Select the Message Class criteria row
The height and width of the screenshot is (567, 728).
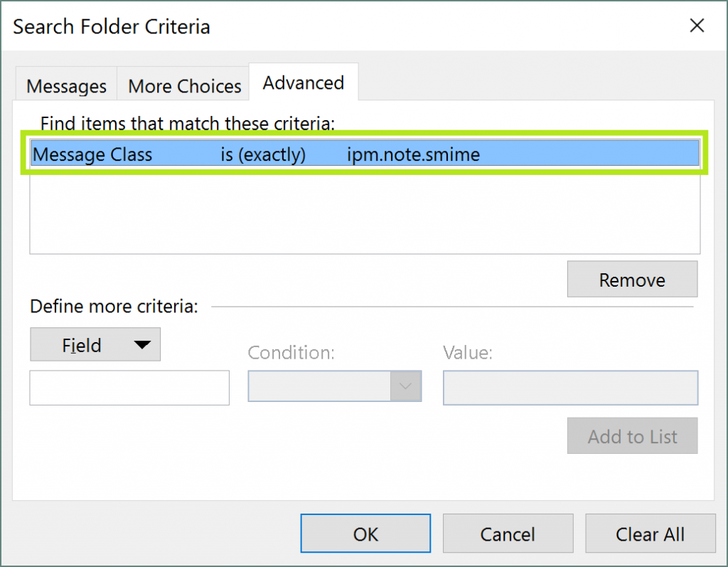pyautogui.click(x=92, y=154)
